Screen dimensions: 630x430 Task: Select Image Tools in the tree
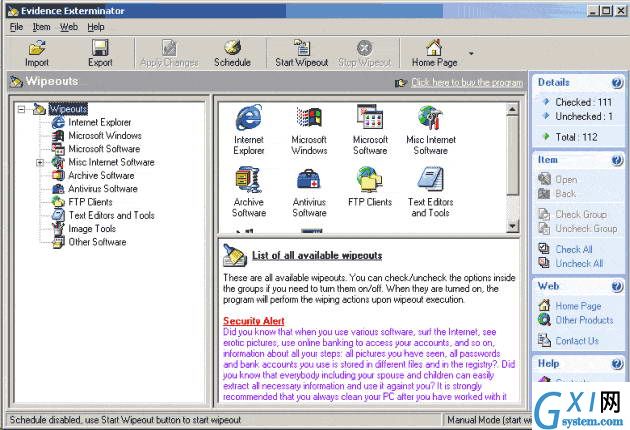click(x=92, y=228)
